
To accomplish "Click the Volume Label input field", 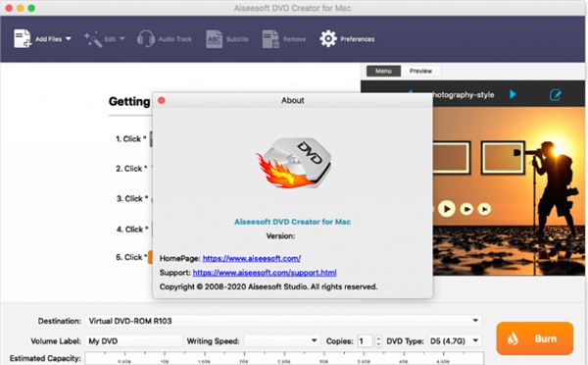I will tap(134, 341).
